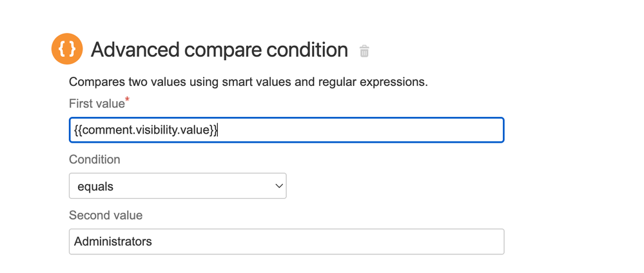Expand the chevron arrow on Condition select
Image resolution: width=644 pixels, height=273 pixels.
(279, 187)
